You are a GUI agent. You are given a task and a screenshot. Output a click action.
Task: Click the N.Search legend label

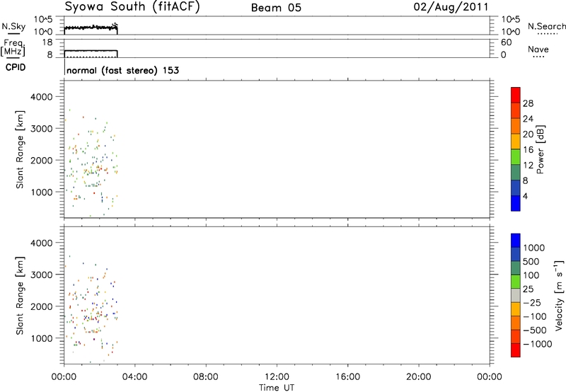pos(547,26)
